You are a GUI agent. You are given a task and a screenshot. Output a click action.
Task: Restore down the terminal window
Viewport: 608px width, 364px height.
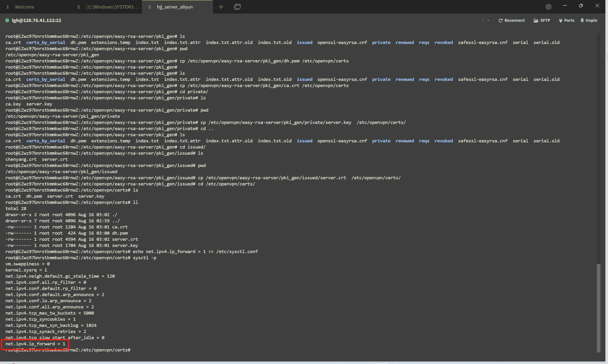pyautogui.click(x=581, y=6)
